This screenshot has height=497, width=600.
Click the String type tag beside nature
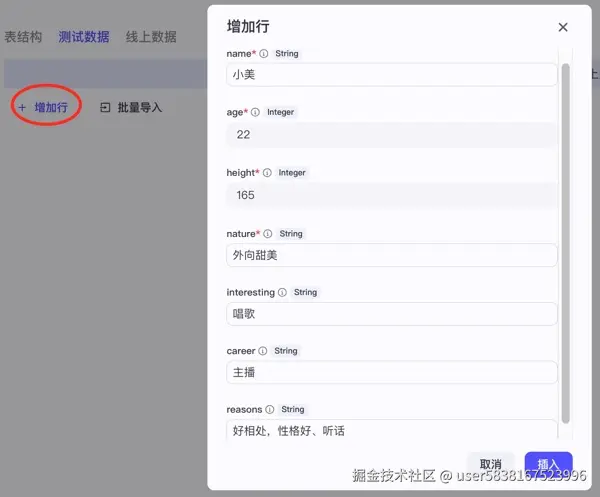click(291, 233)
